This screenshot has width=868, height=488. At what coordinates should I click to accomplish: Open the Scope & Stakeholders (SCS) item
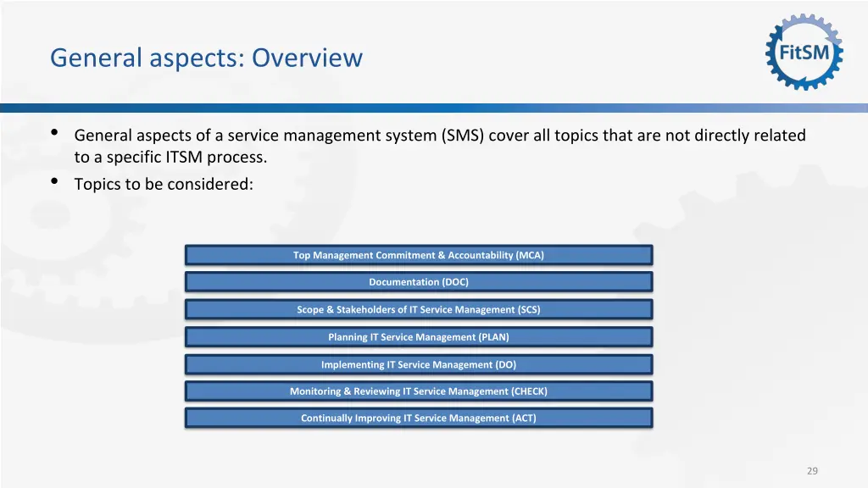pyautogui.click(x=419, y=309)
